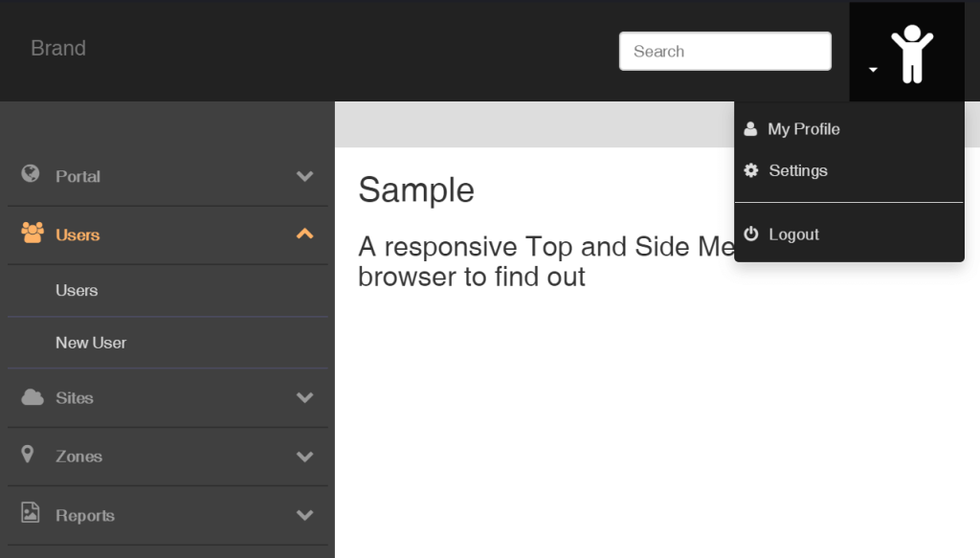The height and width of the screenshot is (558, 980).
Task: Click the Settings gear icon
Action: (752, 170)
